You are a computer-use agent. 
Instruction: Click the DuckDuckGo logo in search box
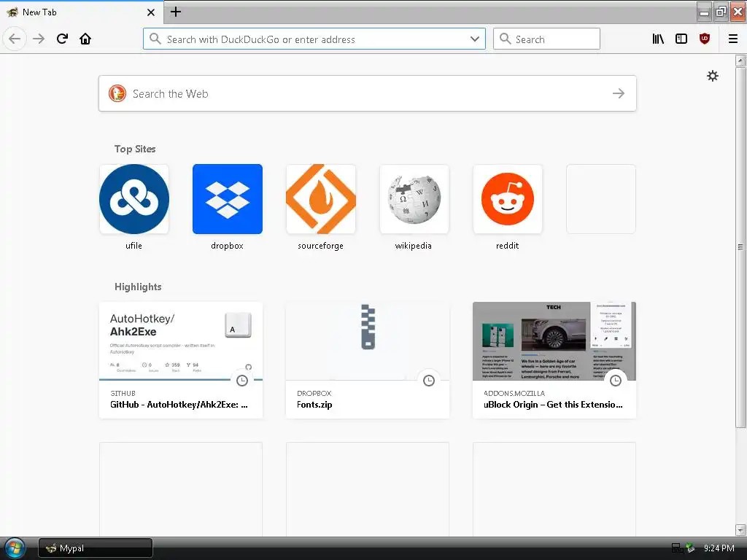click(x=117, y=93)
